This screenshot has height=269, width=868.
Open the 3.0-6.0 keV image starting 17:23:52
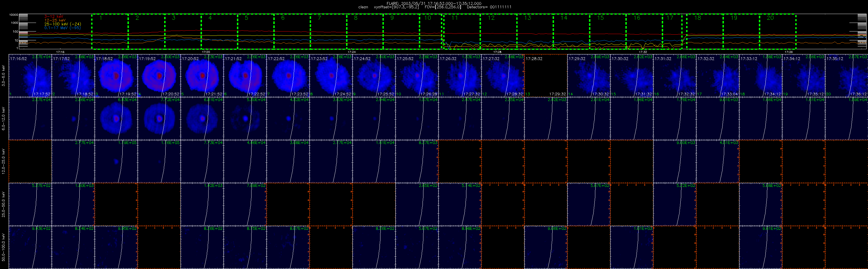(331, 76)
